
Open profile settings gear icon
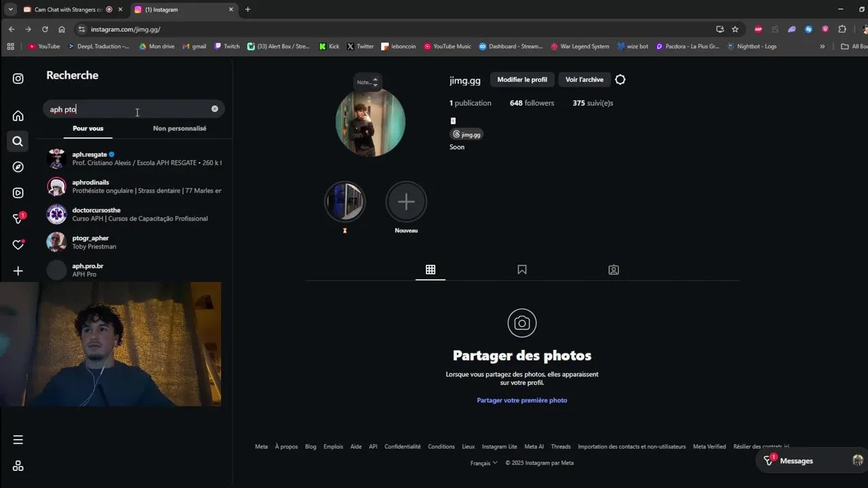(x=620, y=80)
